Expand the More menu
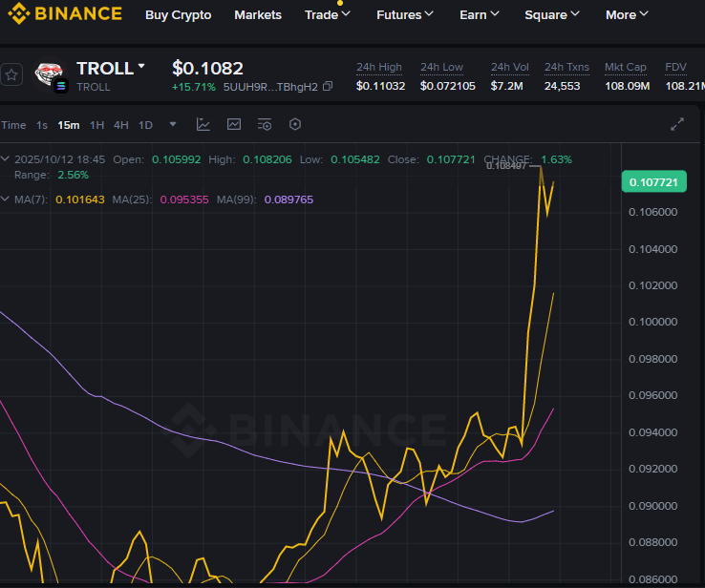 coord(627,15)
